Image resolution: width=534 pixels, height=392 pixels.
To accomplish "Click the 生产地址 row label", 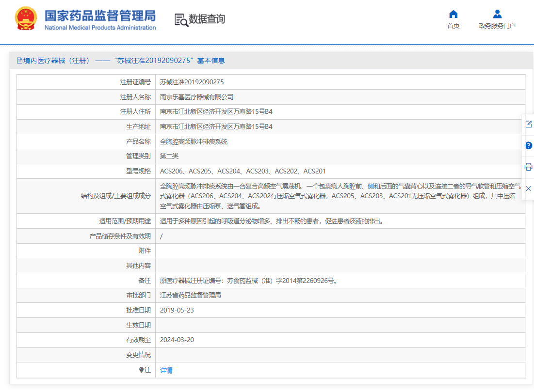I will click(x=138, y=126).
